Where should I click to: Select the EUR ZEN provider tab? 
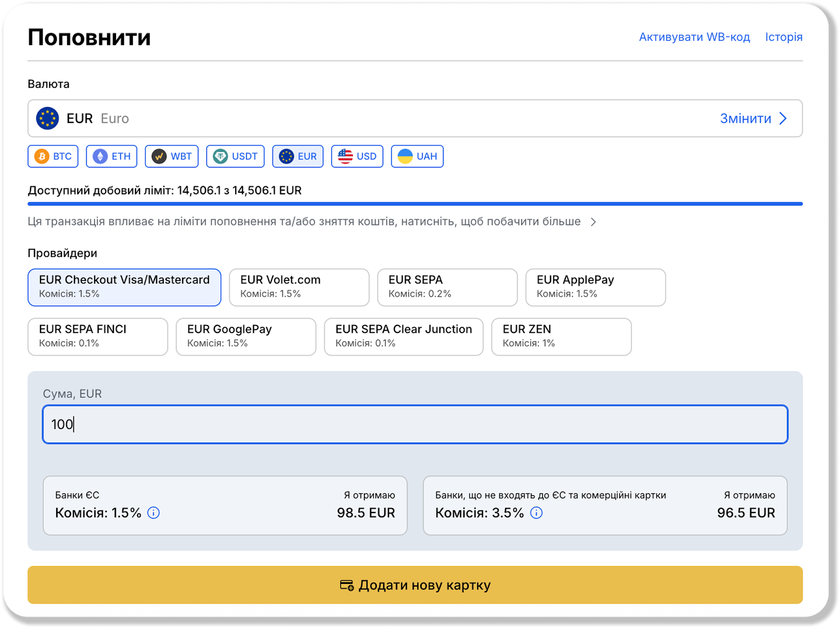(561, 337)
